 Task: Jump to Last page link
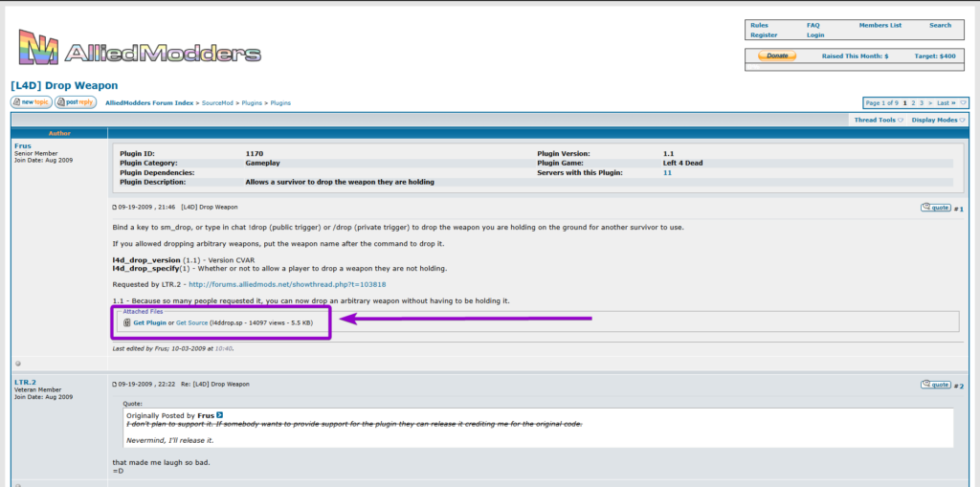946,102
